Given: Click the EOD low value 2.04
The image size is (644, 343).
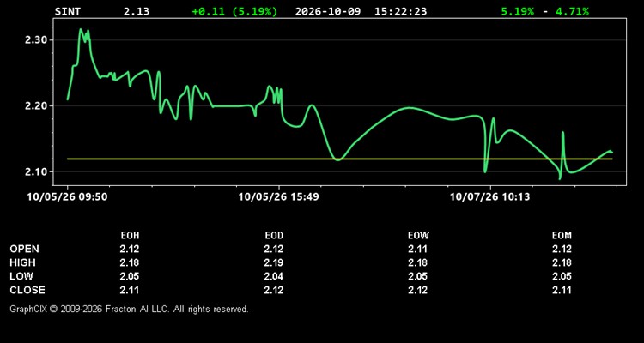Looking at the screenshot, I should click(x=274, y=276).
